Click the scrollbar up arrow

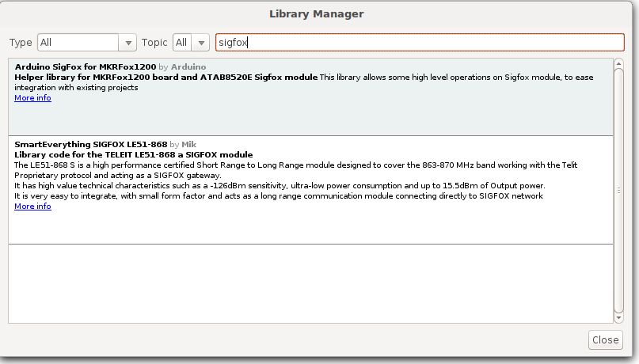coord(618,63)
